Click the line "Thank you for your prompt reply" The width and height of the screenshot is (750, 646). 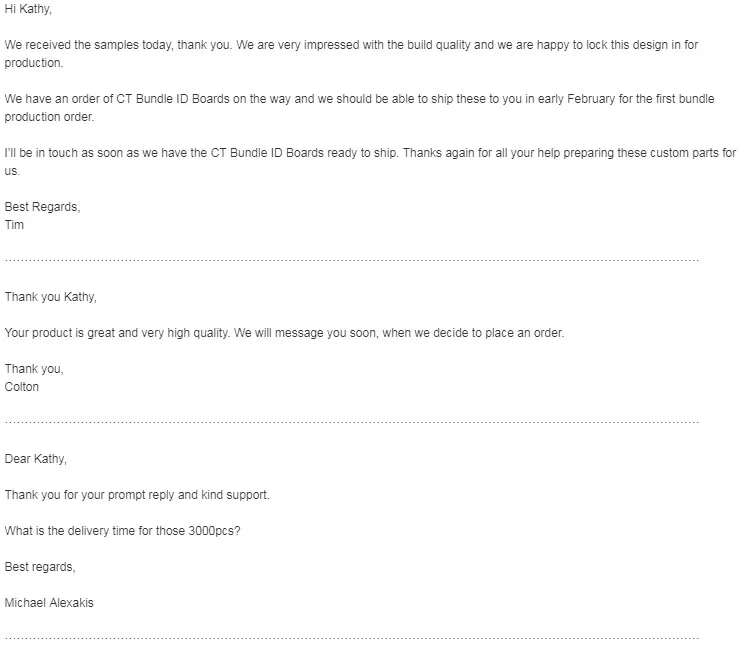click(x=137, y=495)
